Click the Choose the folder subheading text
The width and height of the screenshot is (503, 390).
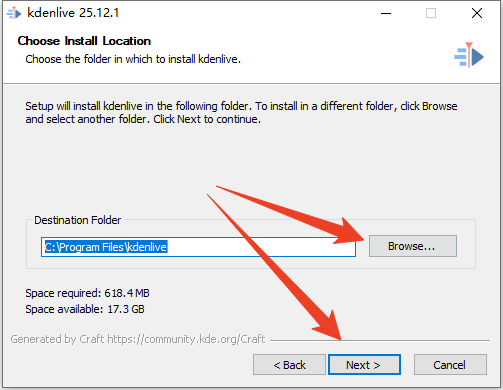[133, 59]
